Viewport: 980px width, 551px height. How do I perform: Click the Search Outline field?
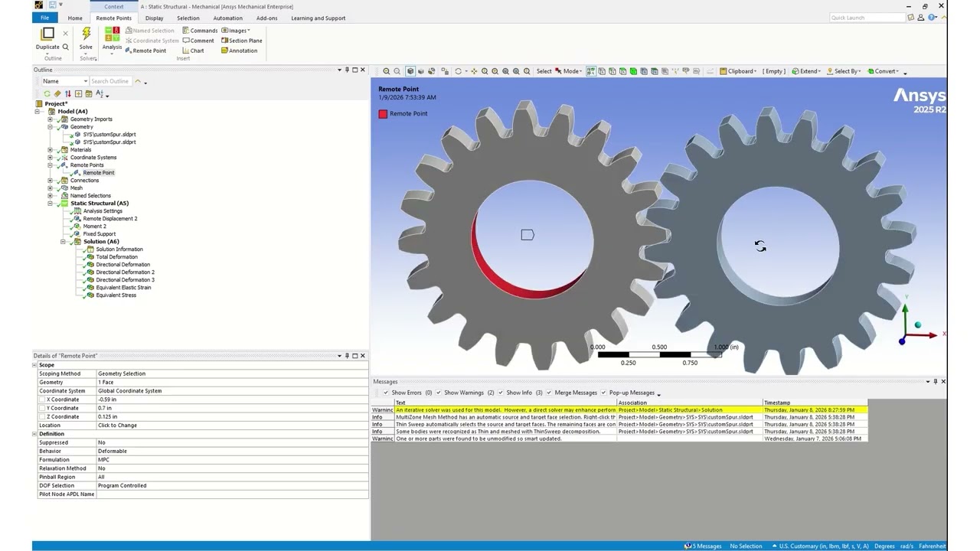110,81
